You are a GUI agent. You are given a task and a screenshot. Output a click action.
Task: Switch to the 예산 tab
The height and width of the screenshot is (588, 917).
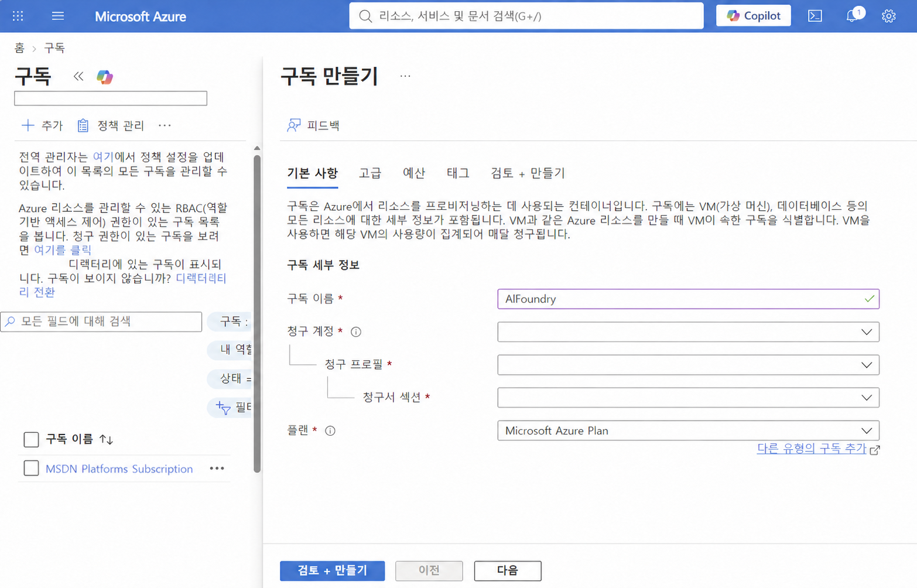tap(413, 173)
